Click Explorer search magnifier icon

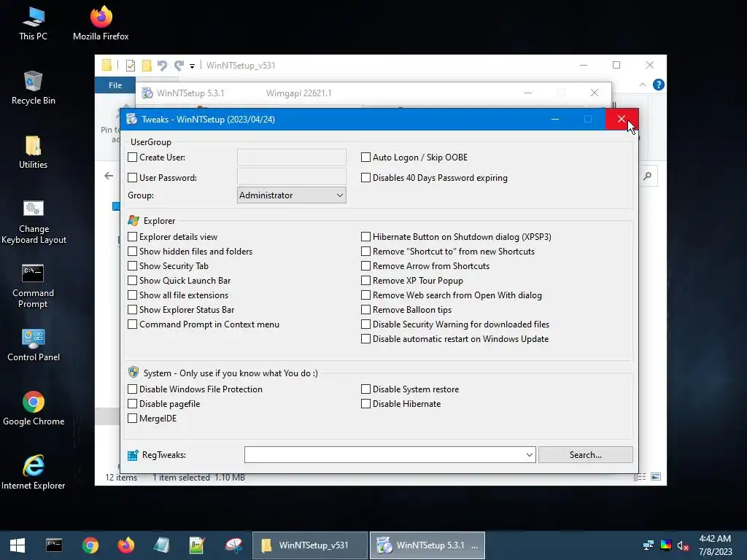[x=647, y=176]
